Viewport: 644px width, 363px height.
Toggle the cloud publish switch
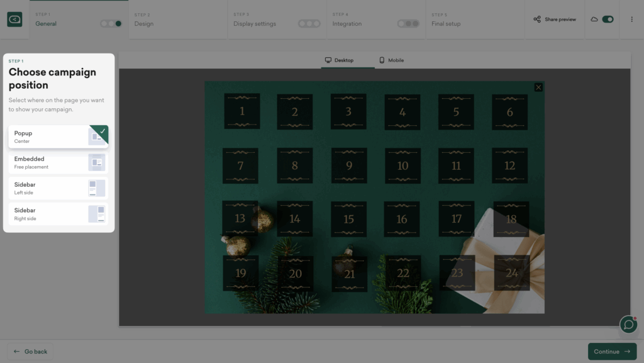point(608,20)
